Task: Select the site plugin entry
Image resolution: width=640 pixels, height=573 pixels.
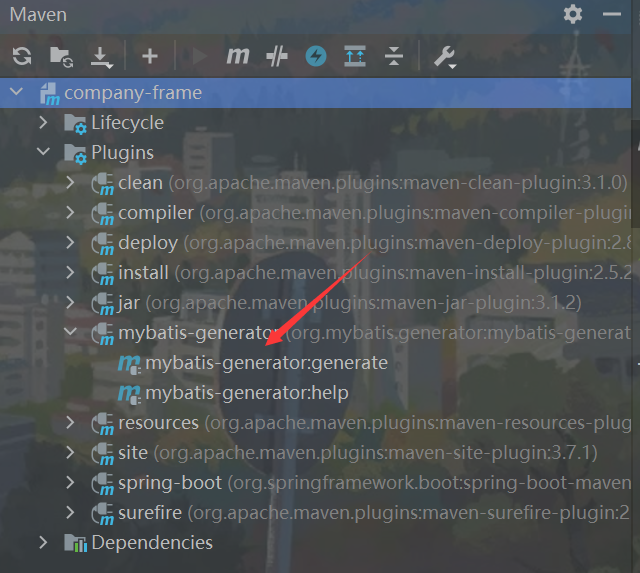Action: (358, 453)
